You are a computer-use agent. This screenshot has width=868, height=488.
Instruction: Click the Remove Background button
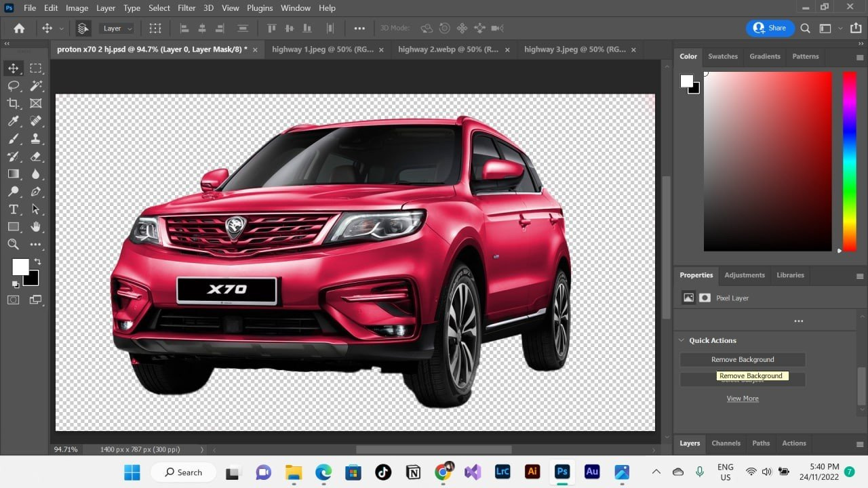(x=743, y=359)
